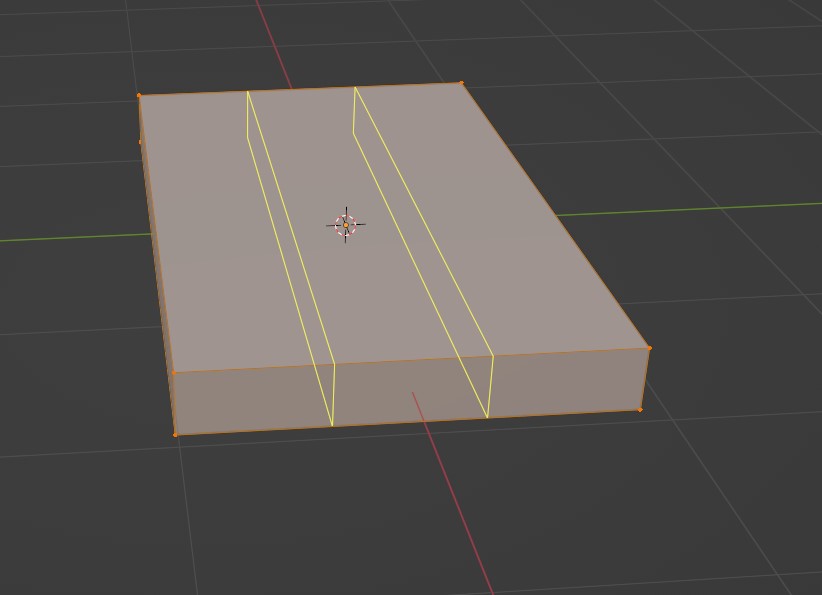This screenshot has width=822, height=595.
Task: Select the right outer edge of top face
Action: (555, 216)
